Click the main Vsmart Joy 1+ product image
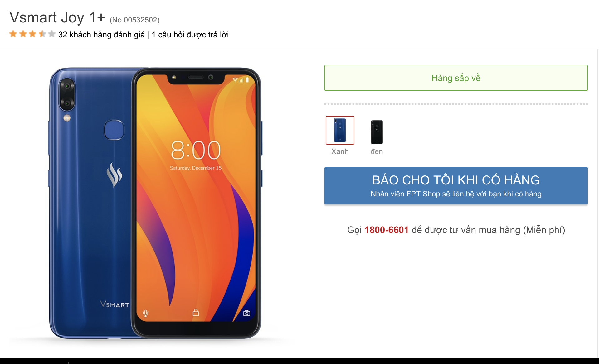This screenshot has height=364, width=599. tap(155, 203)
